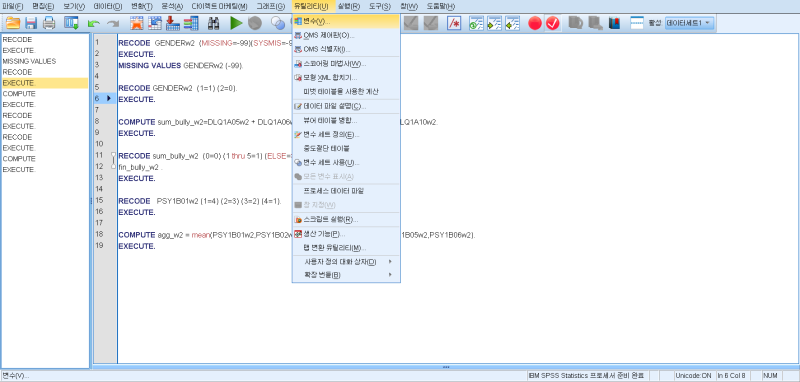Click the blue book syntax help icon
800x382 pixels.
(x=614, y=23)
